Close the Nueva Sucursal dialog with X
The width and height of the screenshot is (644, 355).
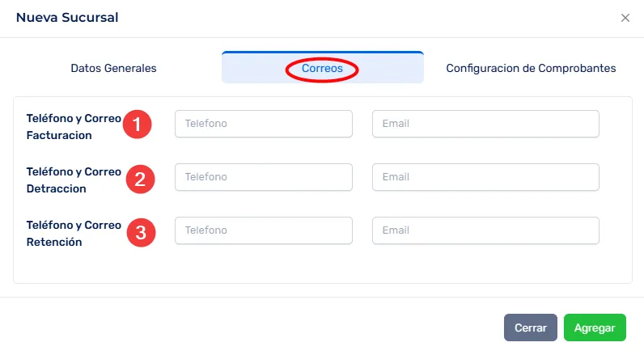point(625,18)
